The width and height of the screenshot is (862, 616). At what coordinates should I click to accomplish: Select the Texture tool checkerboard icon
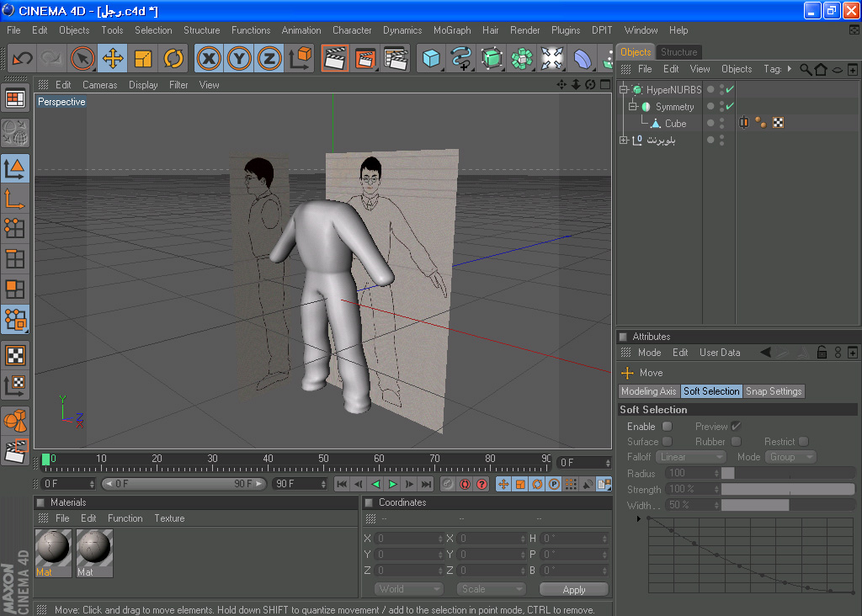pos(15,355)
